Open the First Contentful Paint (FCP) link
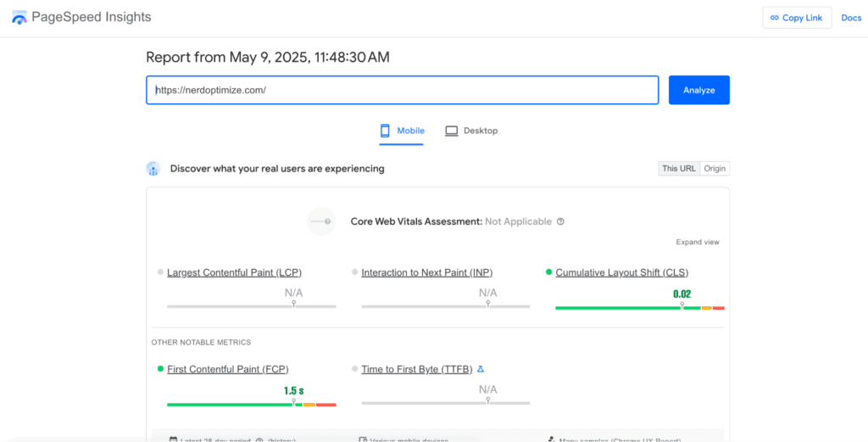The image size is (868, 442). click(227, 369)
